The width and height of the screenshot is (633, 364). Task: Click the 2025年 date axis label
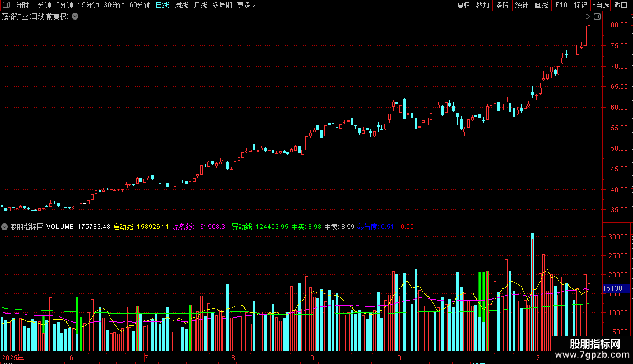13,357
